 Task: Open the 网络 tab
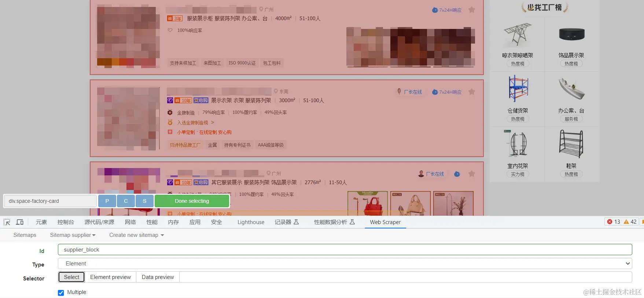click(130, 222)
